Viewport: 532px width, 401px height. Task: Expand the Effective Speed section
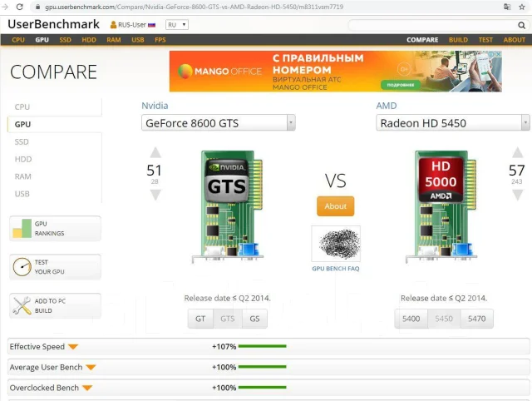73,347
